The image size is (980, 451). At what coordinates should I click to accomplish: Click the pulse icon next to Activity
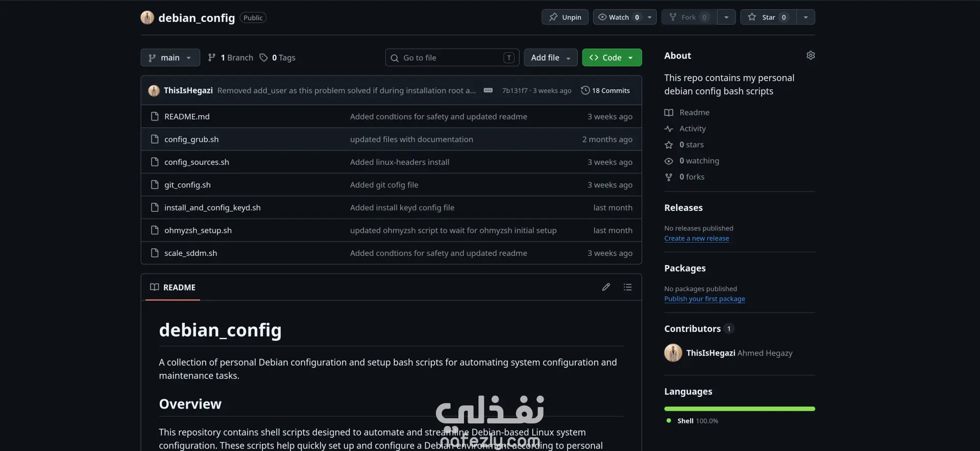(x=669, y=129)
